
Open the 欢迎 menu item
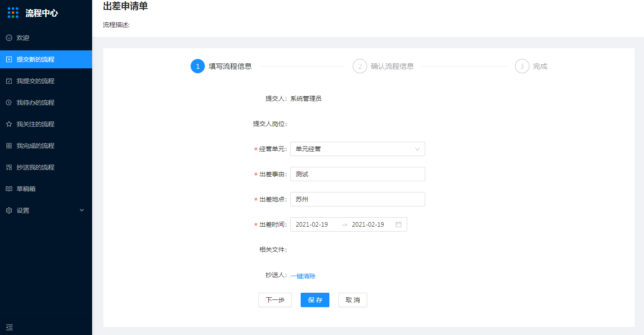tap(46, 38)
